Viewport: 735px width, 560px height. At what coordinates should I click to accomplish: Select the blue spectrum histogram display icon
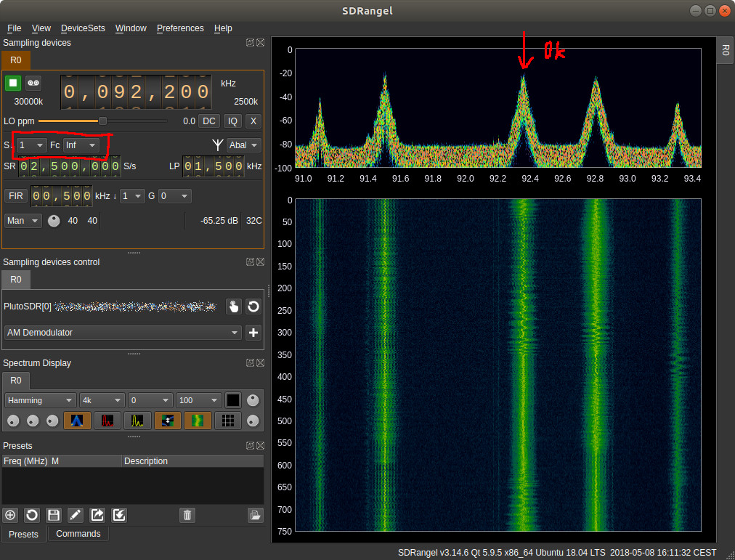78,421
